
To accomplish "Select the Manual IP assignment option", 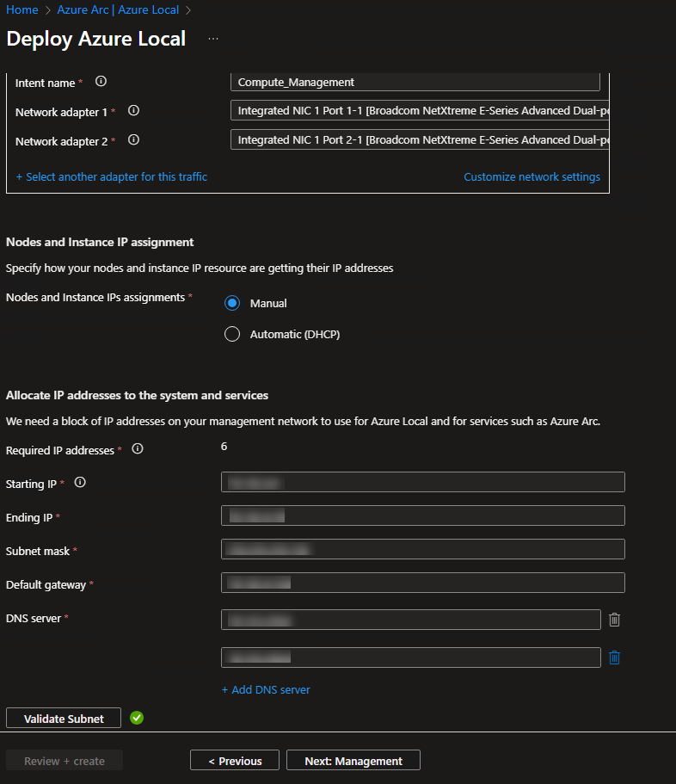I will point(232,303).
